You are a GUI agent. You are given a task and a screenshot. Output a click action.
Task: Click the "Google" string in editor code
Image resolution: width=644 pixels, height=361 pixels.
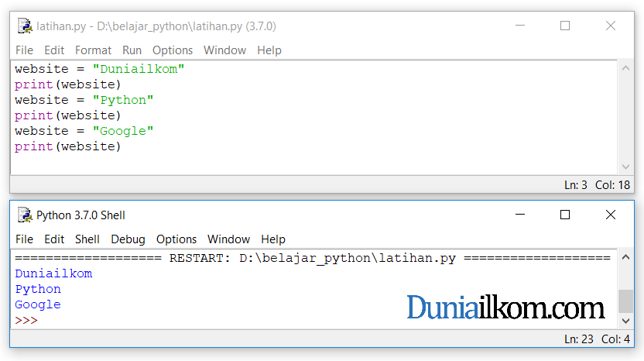pos(123,131)
